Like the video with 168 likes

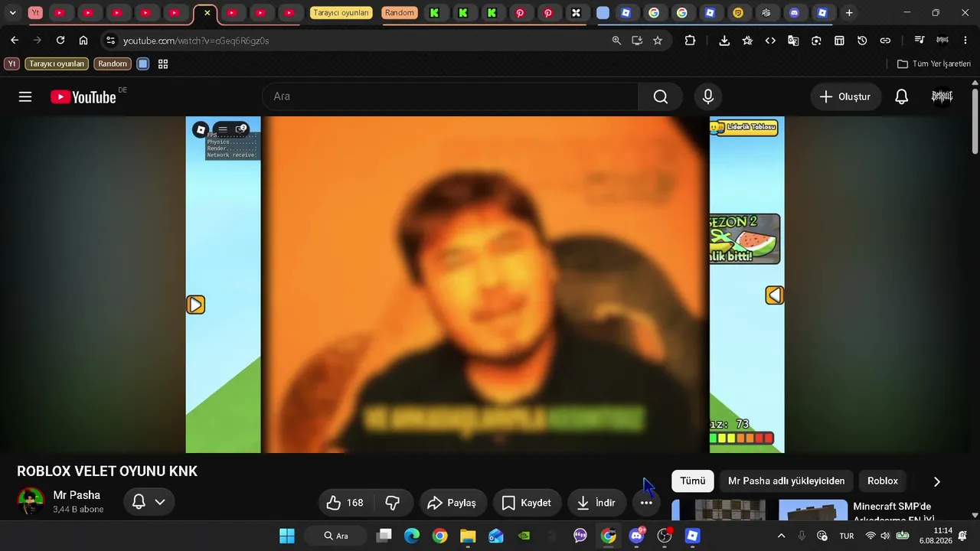click(x=345, y=503)
